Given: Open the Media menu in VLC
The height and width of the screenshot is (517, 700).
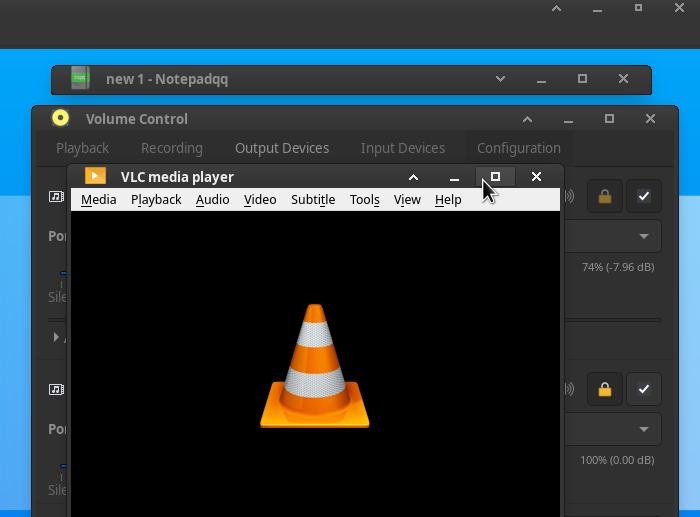Looking at the screenshot, I should point(99,200).
